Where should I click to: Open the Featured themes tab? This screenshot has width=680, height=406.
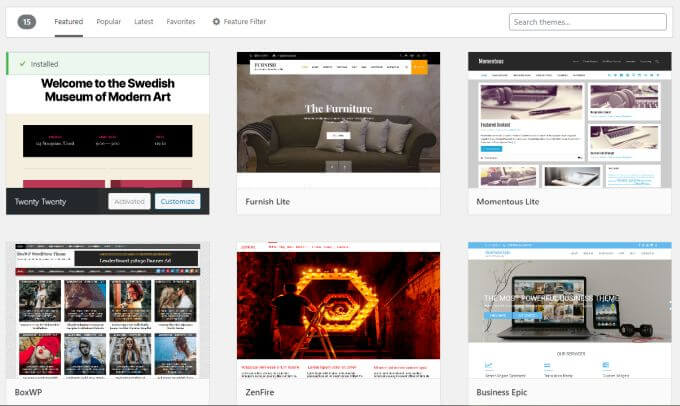[69, 22]
